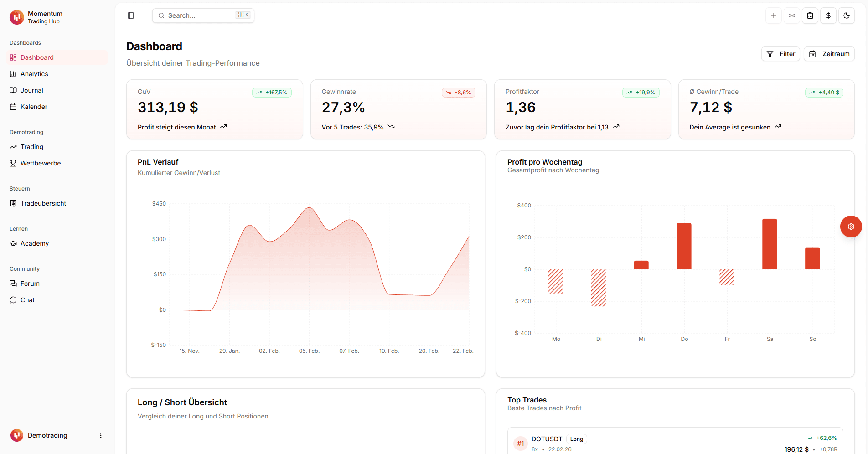Click the red Samstag bar in Profit pro Wochentag
This screenshot has height=454, width=868.
pyautogui.click(x=770, y=244)
